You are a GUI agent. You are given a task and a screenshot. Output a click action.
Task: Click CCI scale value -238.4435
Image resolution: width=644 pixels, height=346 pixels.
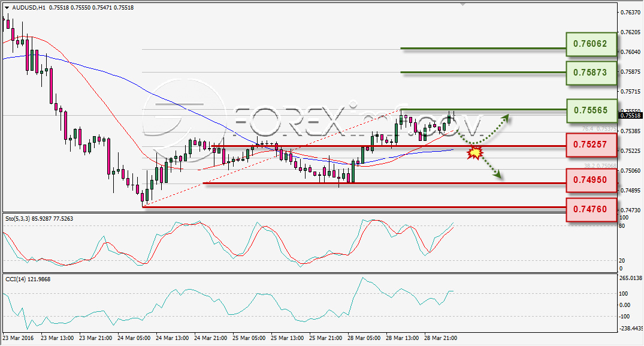pos(630,329)
